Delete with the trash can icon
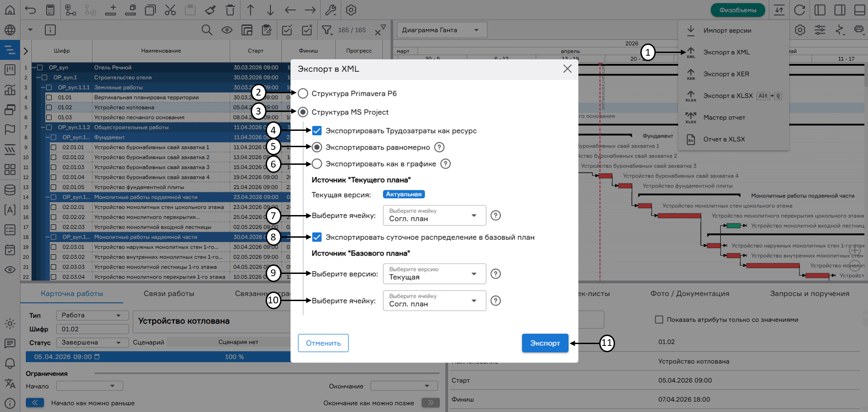868x412 pixels. (230, 10)
